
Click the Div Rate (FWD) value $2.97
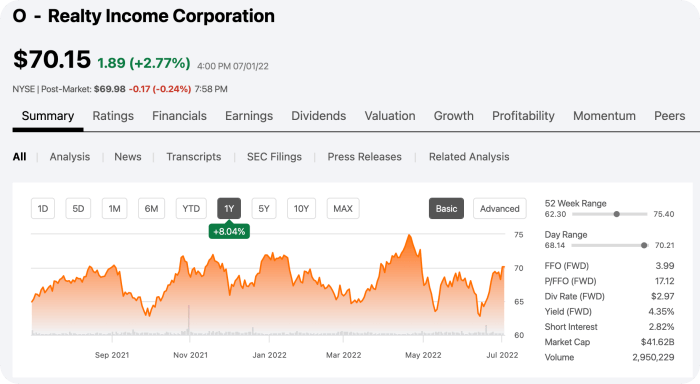click(662, 296)
